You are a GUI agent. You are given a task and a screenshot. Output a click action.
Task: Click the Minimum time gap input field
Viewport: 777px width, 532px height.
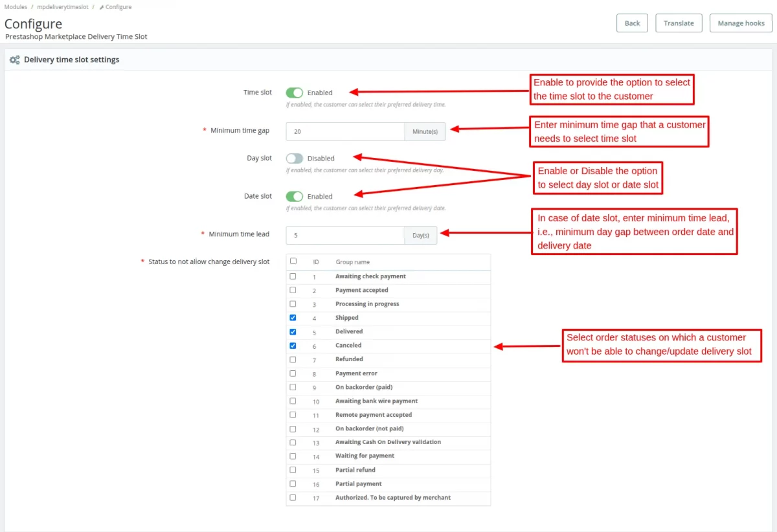[x=344, y=131]
